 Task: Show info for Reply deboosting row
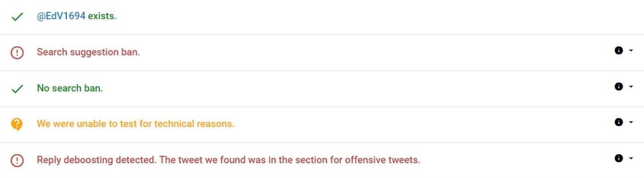pos(619,158)
